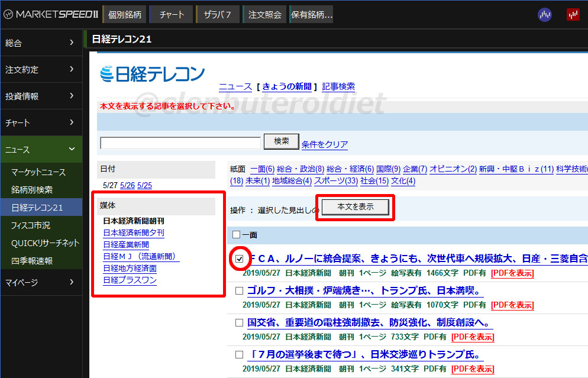Check the 国交省 article checkbox
Image resolution: width=588 pixels, height=378 pixels.
coord(239,322)
